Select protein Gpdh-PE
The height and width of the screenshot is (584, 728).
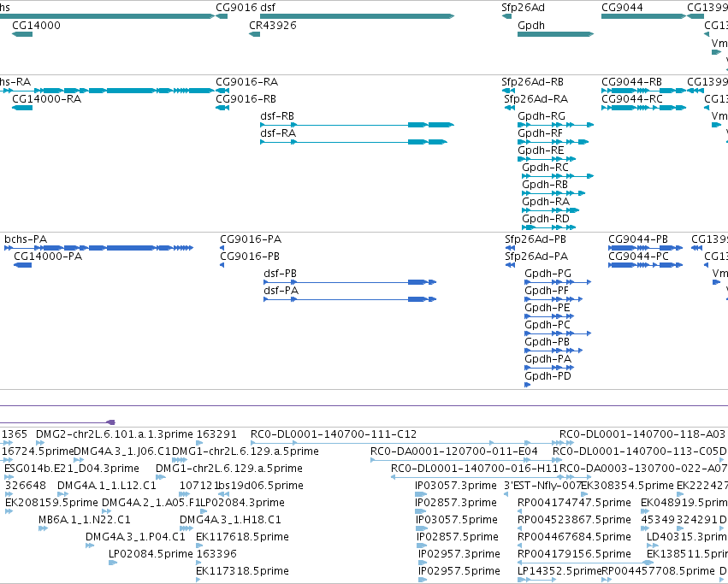coord(547,308)
